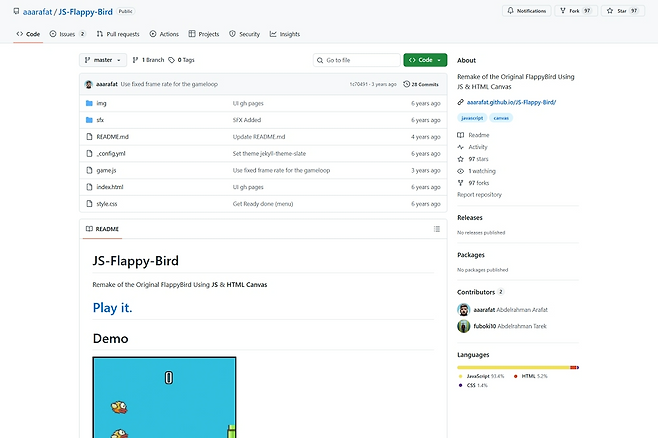658x438 pixels.
Task: Click the fuboki10 contributor avatar
Action: (464, 326)
